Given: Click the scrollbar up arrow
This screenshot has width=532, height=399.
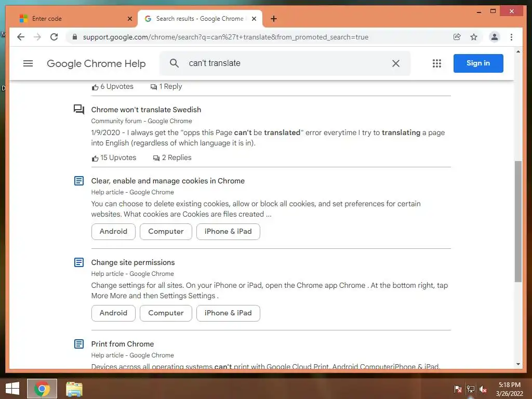Looking at the screenshot, I should (518, 51).
